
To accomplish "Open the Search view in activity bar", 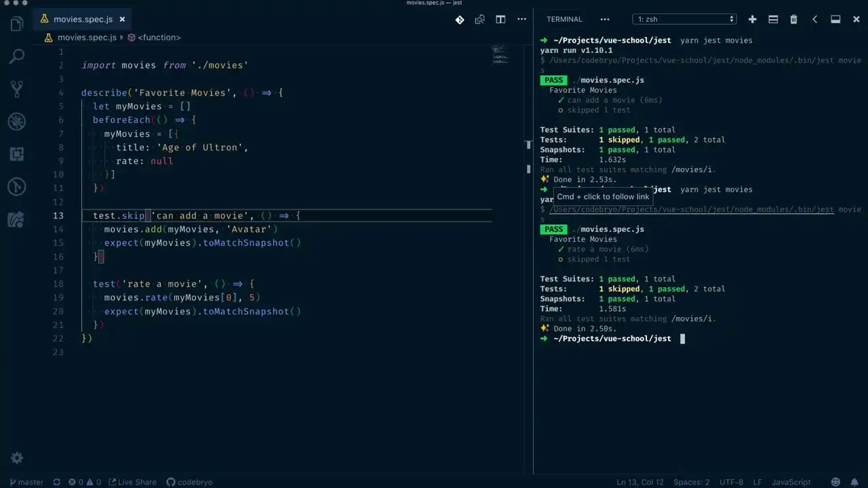I will tap(17, 57).
